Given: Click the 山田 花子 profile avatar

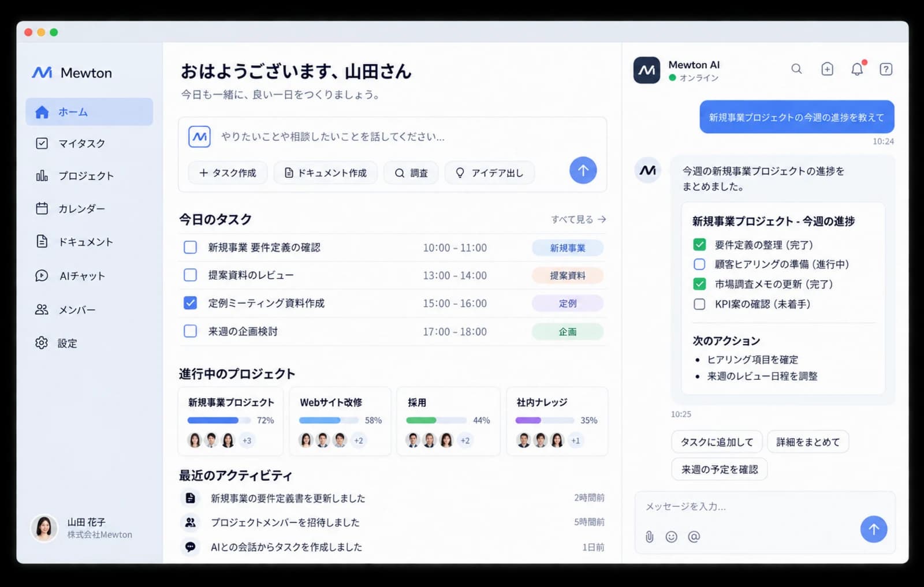Looking at the screenshot, I should pyautogui.click(x=44, y=528).
